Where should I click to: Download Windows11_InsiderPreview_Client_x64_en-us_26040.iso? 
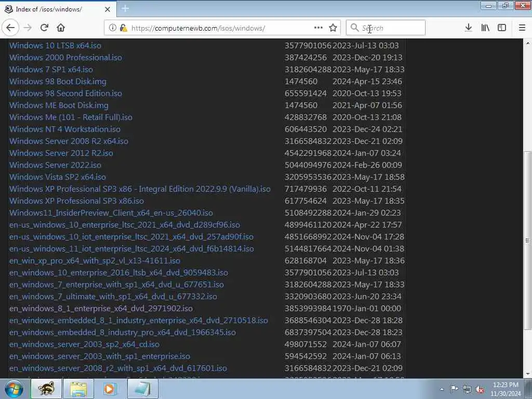point(111,212)
